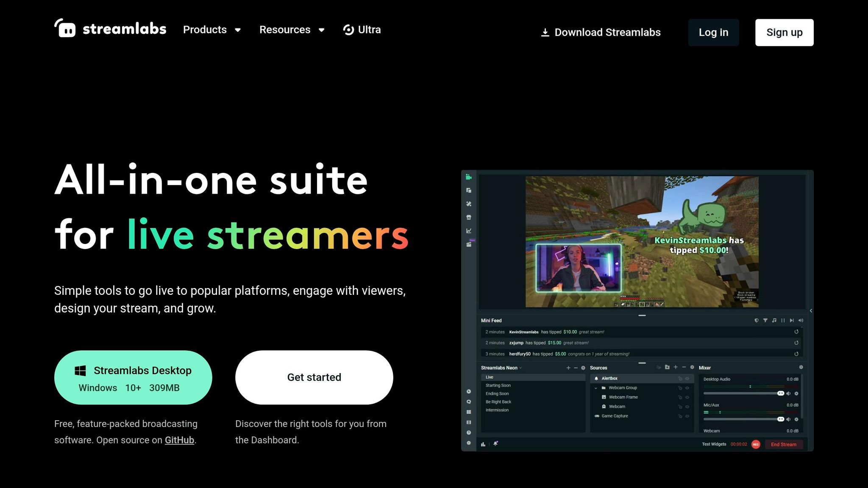
Task: Open the Streamlabs Neon scene collection dropdown
Action: pyautogui.click(x=521, y=368)
